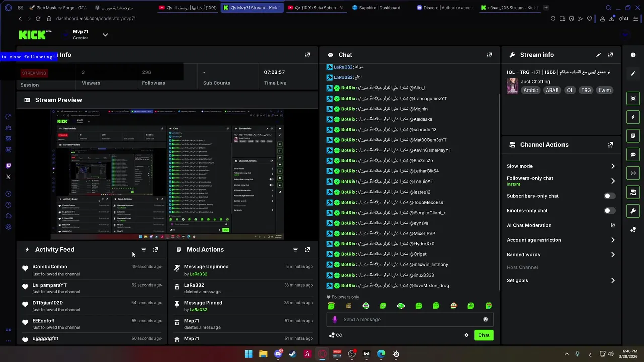Viewport: 644px width, 362px height.
Task: Click the Just Chatting category thumbnail
Action: pyautogui.click(x=512, y=86)
